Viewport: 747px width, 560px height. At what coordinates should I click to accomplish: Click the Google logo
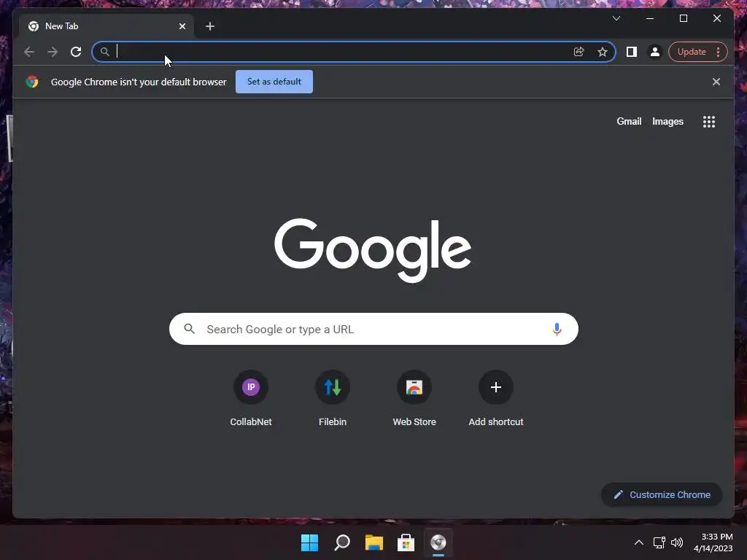click(373, 249)
